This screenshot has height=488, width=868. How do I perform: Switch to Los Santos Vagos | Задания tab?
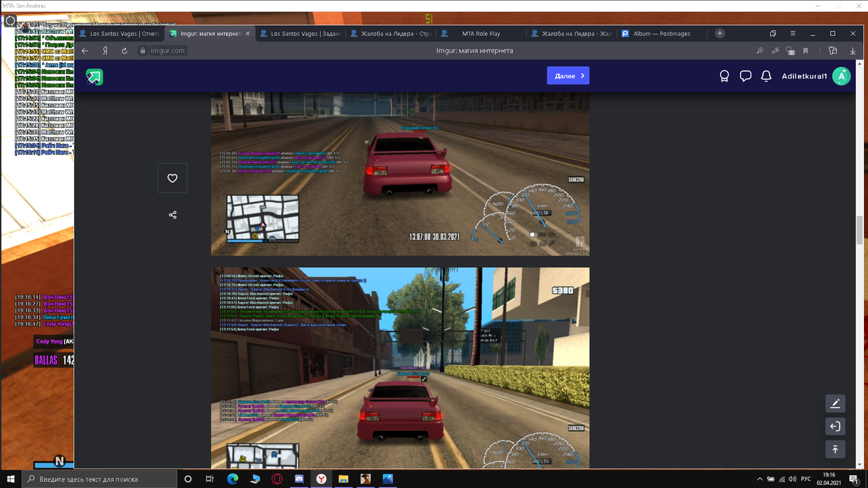coord(299,33)
